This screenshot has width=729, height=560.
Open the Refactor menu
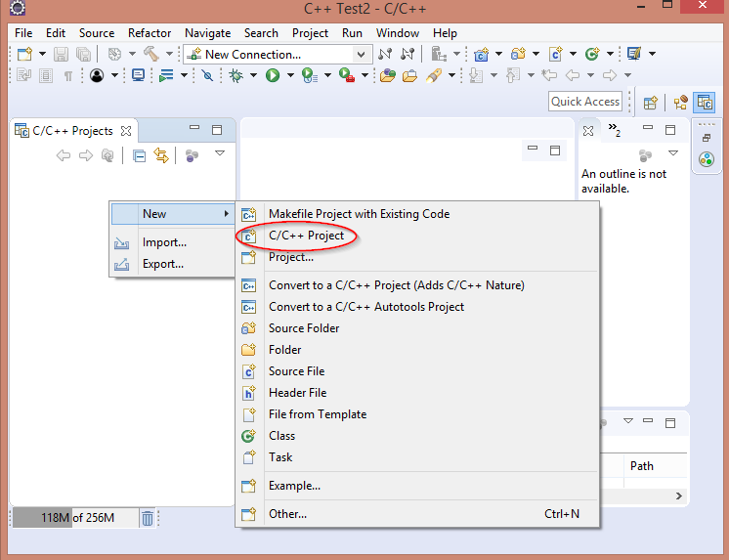pos(149,33)
